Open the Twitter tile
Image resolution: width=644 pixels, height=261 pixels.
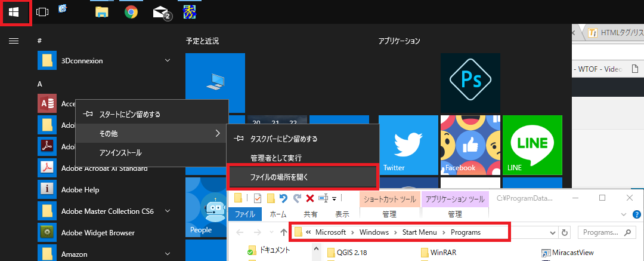coord(408,145)
